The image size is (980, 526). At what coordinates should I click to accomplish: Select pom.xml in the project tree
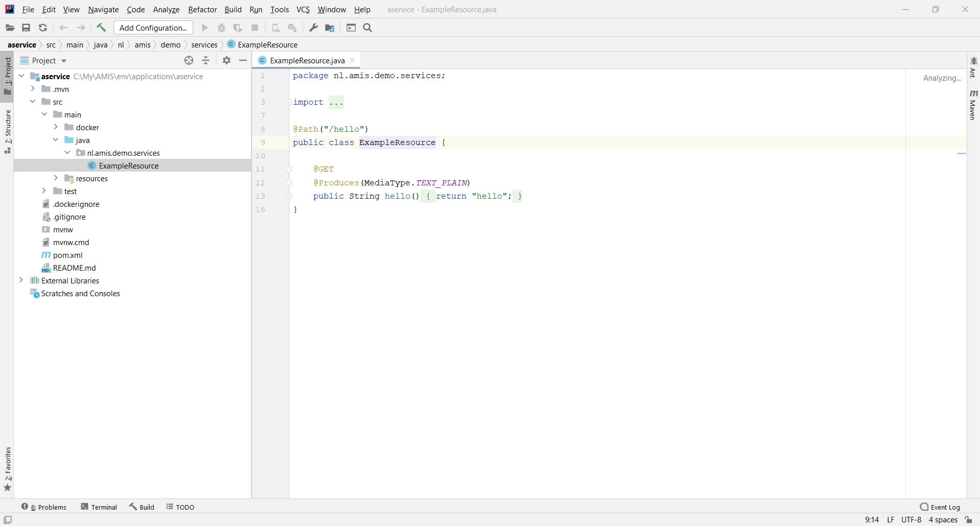coord(67,255)
